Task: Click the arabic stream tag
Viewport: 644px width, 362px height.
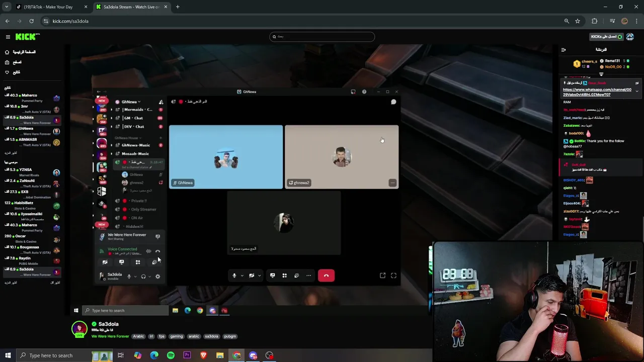Action: pyautogui.click(x=194, y=336)
